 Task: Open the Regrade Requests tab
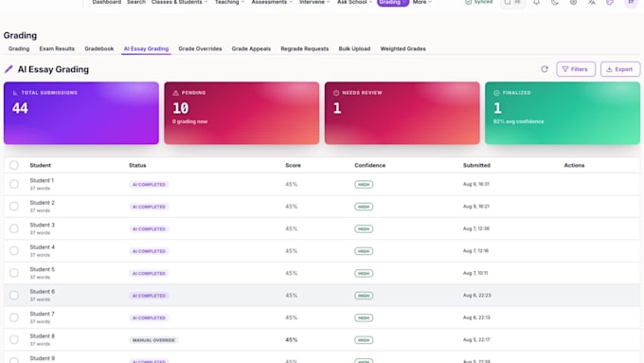coord(305,48)
